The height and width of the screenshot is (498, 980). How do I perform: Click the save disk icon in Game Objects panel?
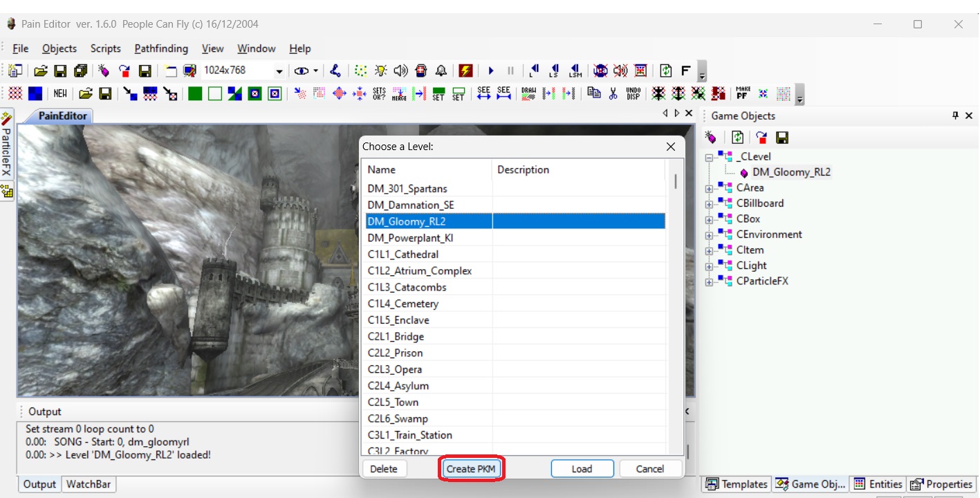(782, 137)
